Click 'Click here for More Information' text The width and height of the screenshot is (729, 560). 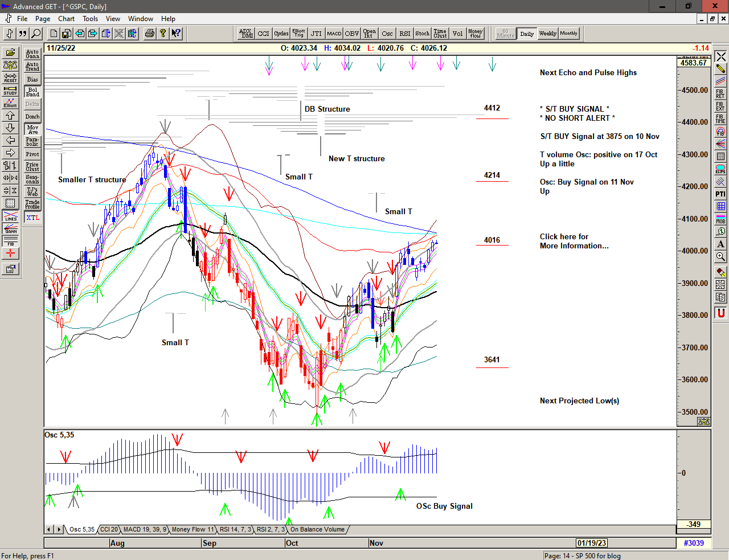tap(574, 241)
